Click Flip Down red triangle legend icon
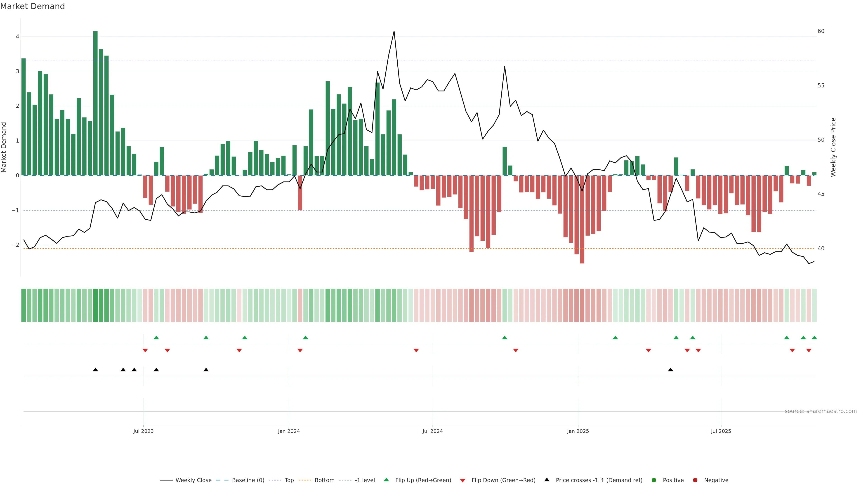Viewport: 868px width, 488px height. (463, 480)
